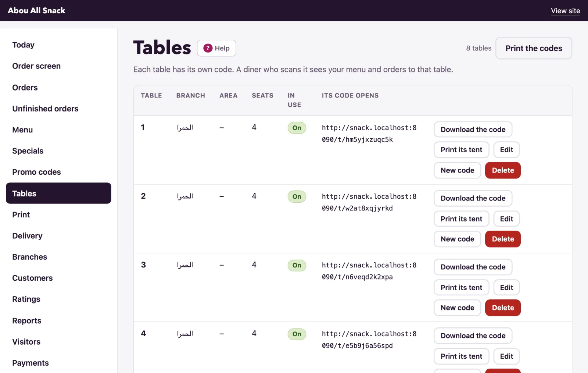This screenshot has width=588, height=373.
Task: Download the code for table 1
Action: tap(473, 129)
